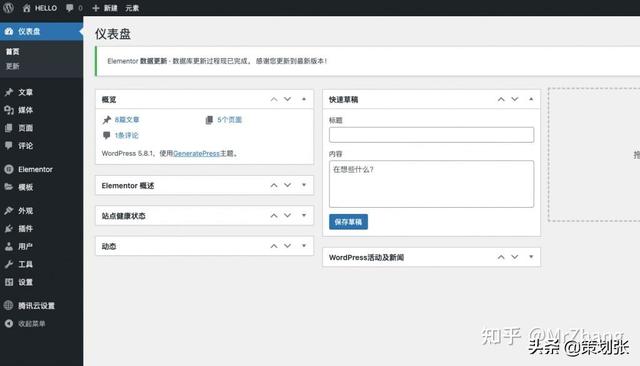Expand the Elementor 概述 panel
This screenshot has width=640, height=366.
click(304, 185)
